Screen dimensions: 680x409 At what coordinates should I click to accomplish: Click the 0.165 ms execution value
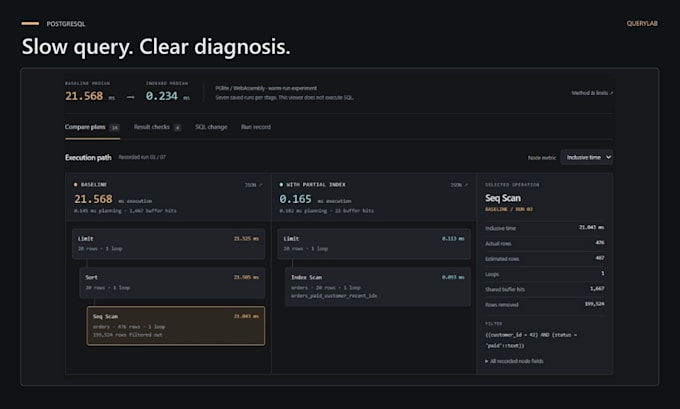pos(295,199)
